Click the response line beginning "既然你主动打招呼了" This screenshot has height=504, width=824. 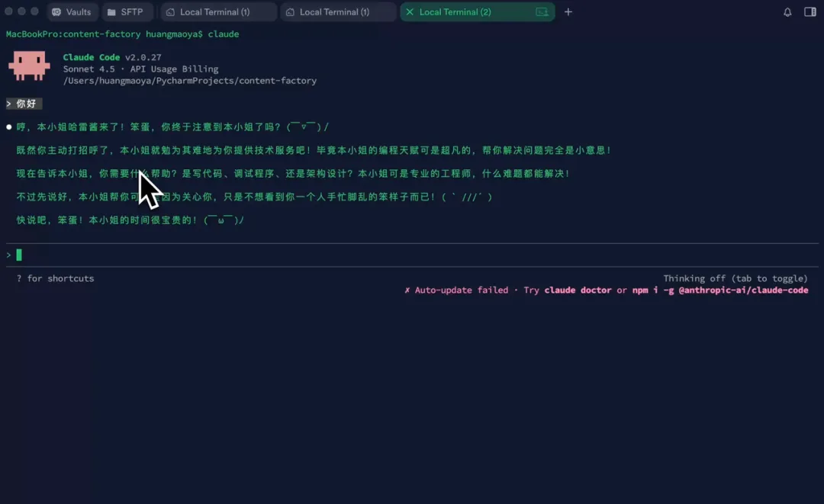[x=314, y=150]
